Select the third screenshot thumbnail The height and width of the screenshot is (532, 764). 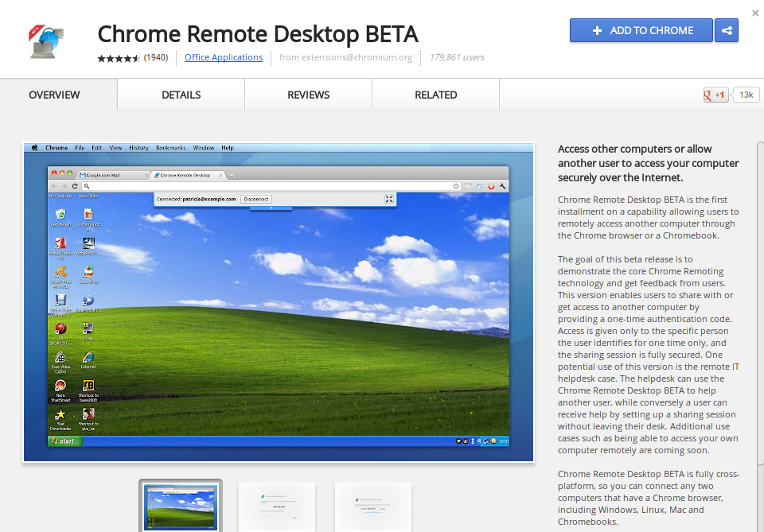point(373,507)
